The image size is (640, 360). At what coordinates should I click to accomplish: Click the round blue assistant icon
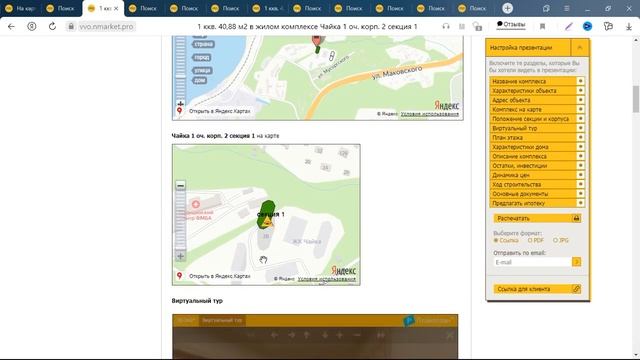pos(587,27)
